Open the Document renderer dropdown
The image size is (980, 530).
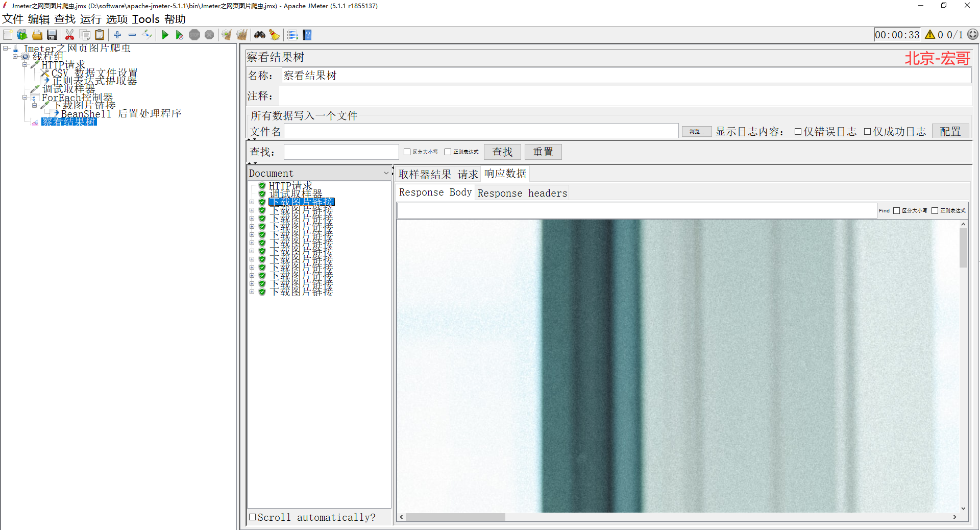point(320,173)
